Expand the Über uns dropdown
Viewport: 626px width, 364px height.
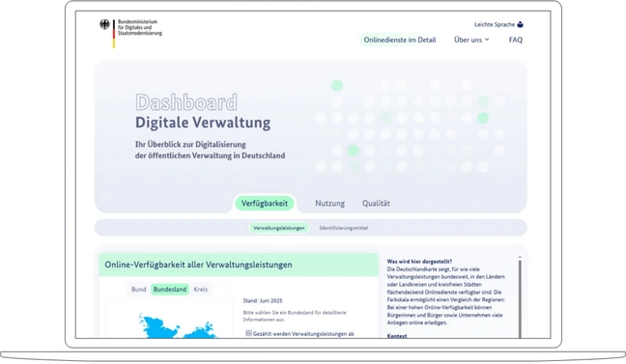click(471, 40)
